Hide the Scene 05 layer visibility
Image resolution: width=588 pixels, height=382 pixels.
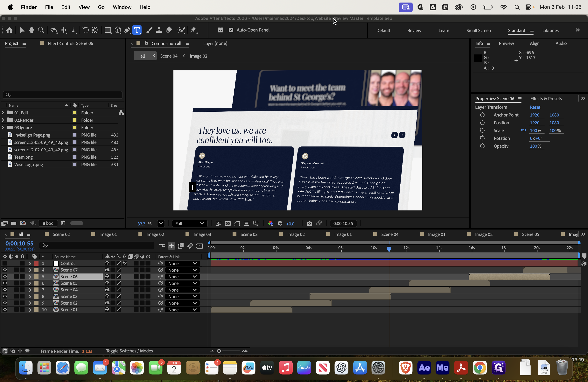[5, 283]
